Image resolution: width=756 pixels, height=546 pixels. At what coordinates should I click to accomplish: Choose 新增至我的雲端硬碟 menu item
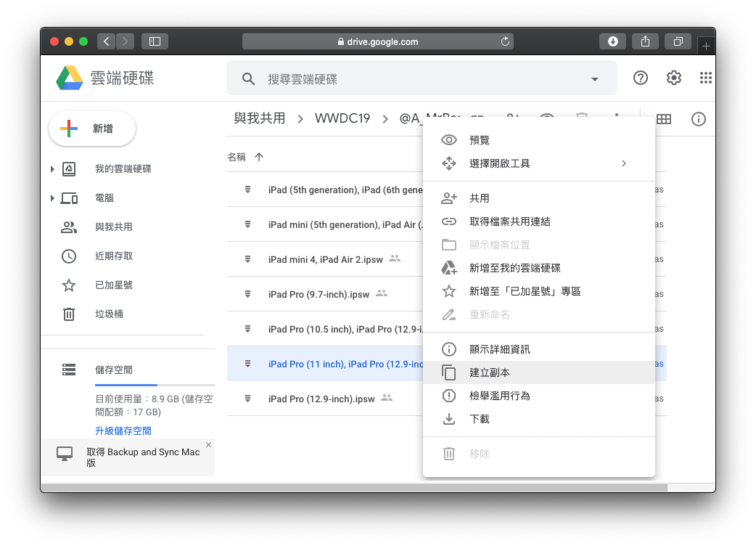(x=538, y=268)
